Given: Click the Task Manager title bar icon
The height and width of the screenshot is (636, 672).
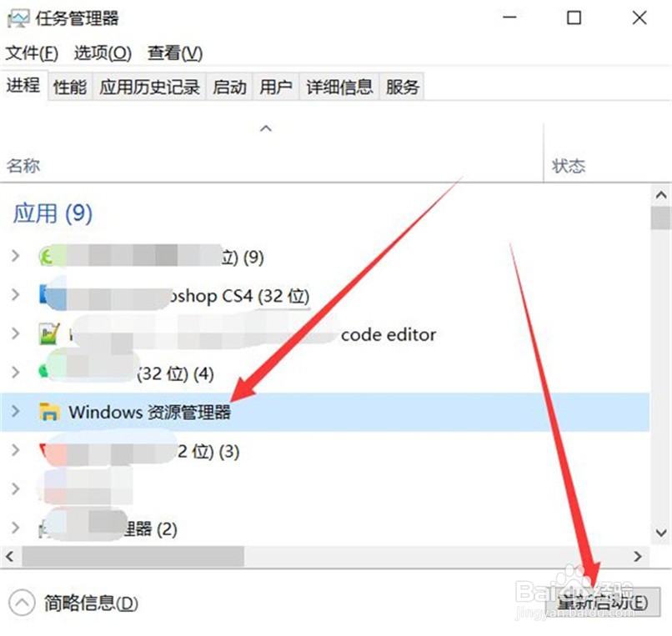Looking at the screenshot, I should click(x=18, y=19).
